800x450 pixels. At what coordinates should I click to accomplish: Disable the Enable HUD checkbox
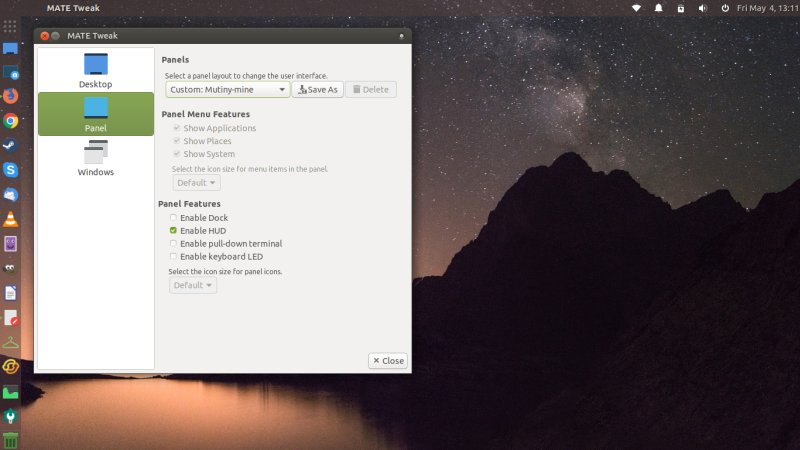pyautogui.click(x=173, y=231)
